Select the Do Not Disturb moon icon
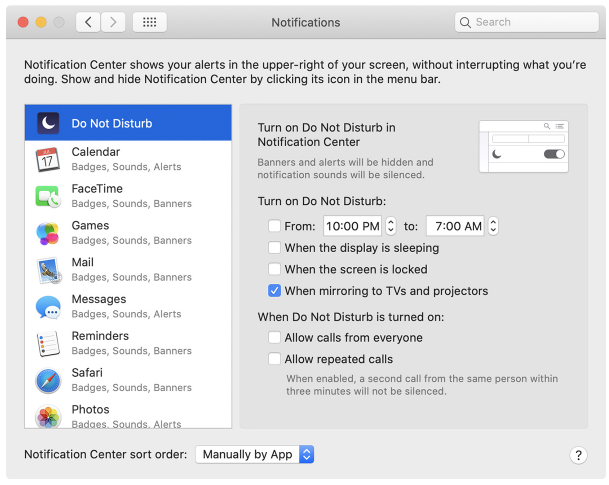The height and width of the screenshot is (485, 609). pyautogui.click(x=48, y=123)
